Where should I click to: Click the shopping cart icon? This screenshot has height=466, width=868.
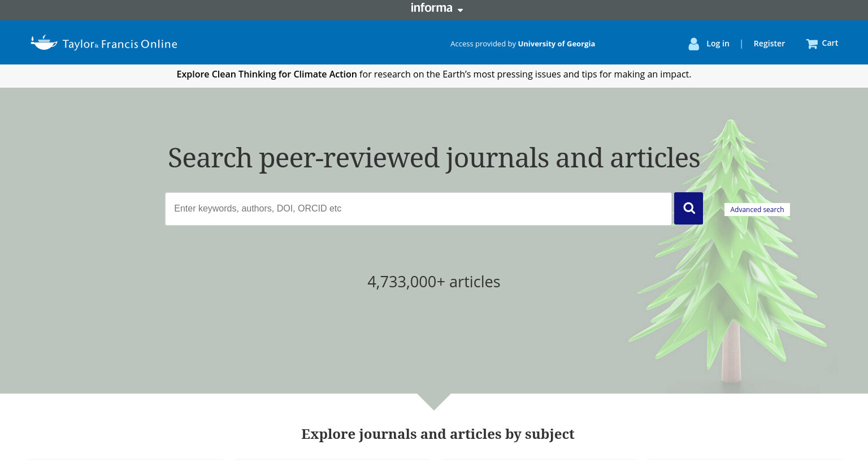click(812, 44)
